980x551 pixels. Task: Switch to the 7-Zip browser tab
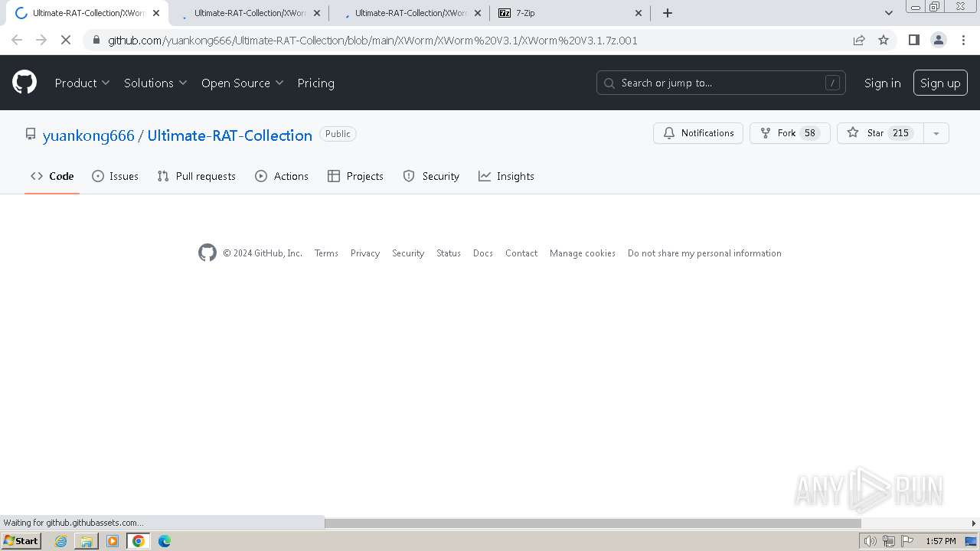click(x=570, y=13)
